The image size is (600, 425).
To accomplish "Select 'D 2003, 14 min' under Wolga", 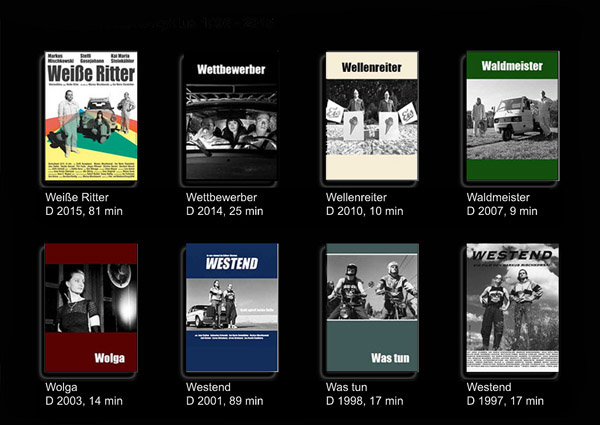I will point(85,401).
